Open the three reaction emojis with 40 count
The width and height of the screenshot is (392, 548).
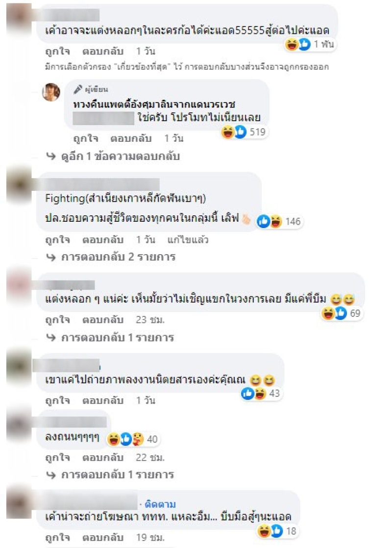133,439
